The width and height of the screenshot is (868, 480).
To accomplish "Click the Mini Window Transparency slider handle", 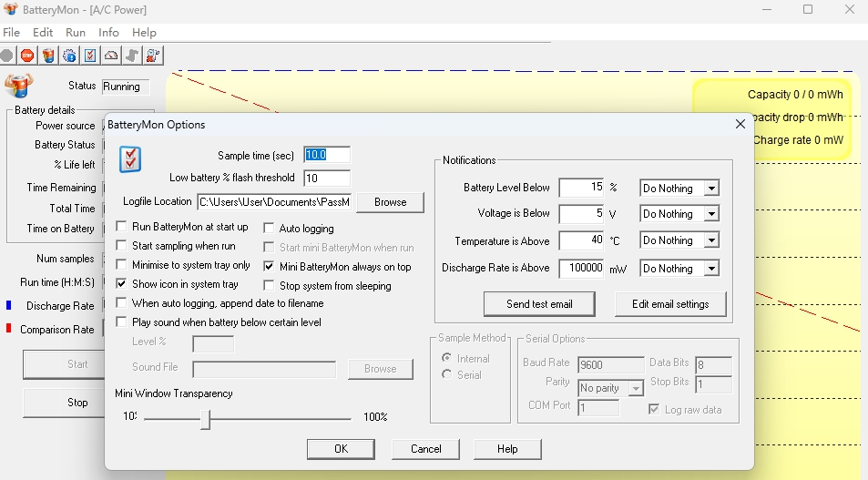I will click(x=206, y=419).
